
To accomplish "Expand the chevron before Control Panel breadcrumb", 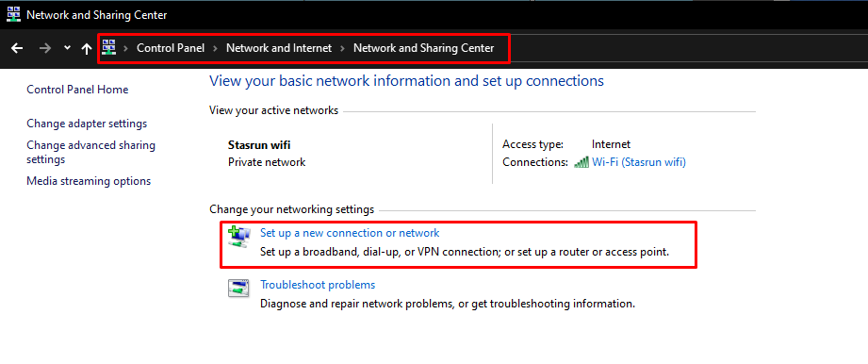I will 126,48.
